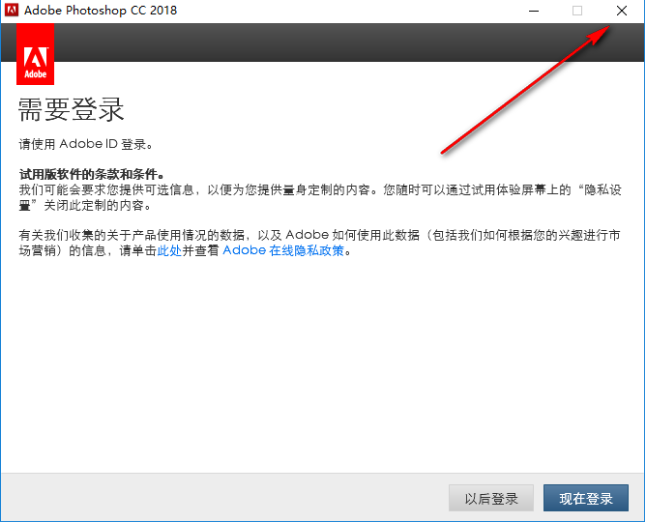Open the Adobe 在线隐私政策 link
The image size is (647, 523).
point(287,251)
